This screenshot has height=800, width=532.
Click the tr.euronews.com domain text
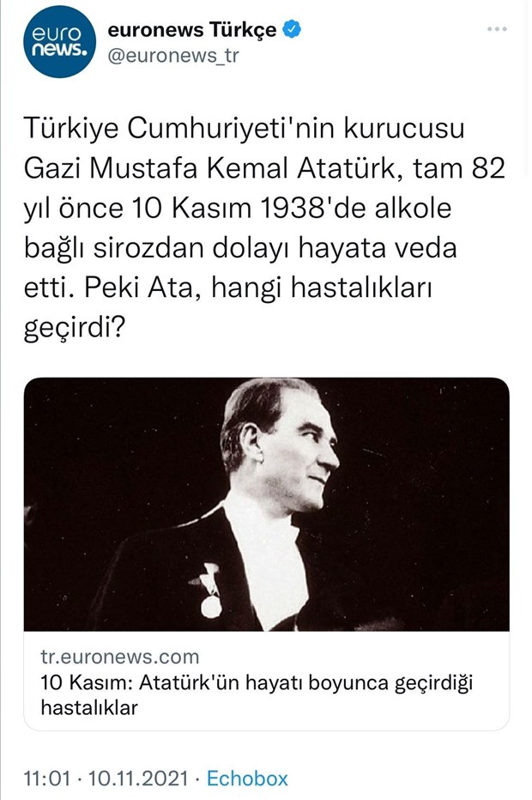click(x=119, y=658)
